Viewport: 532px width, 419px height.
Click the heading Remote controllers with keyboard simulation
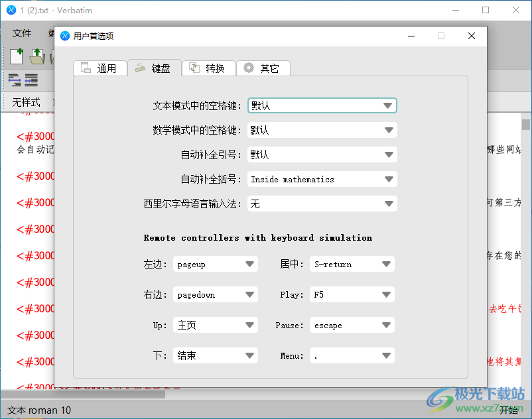[258, 237]
